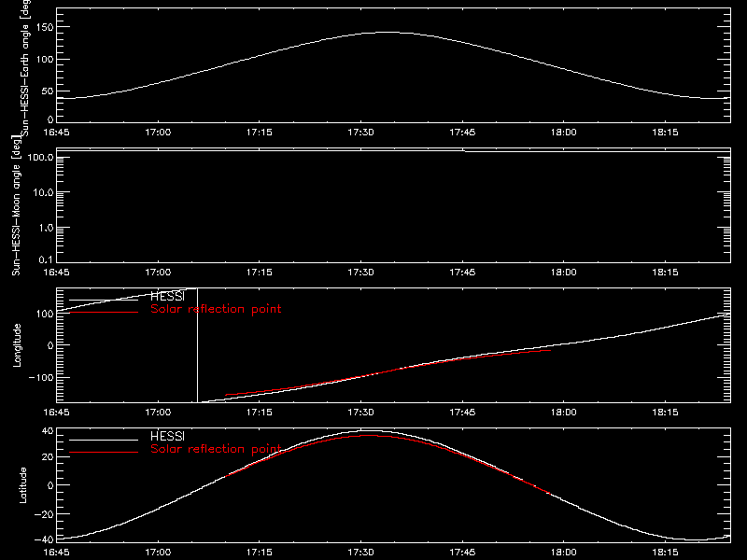This screenshot has height=560, width=747.
Task: Click the 100 tick on Earth angle axis
Action: coord(45,60)
